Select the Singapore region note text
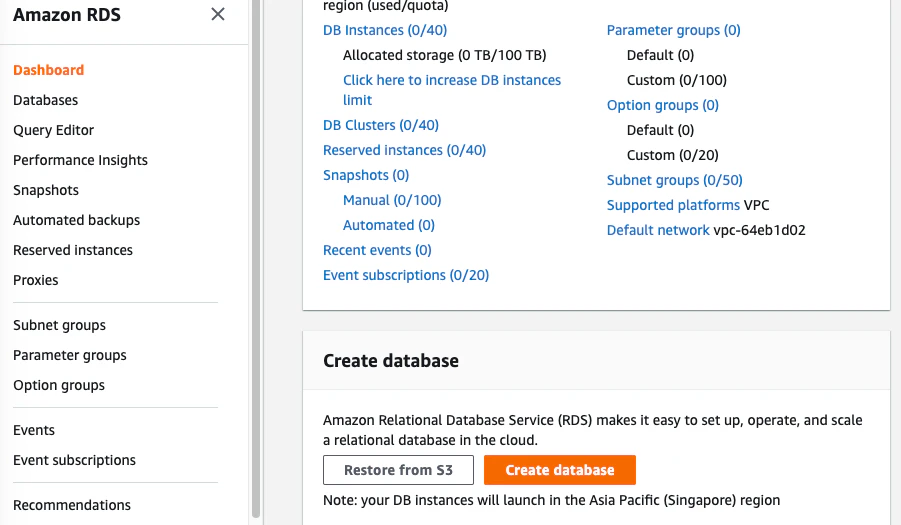Viewport: 901px width, 525px height. point(552,500)
